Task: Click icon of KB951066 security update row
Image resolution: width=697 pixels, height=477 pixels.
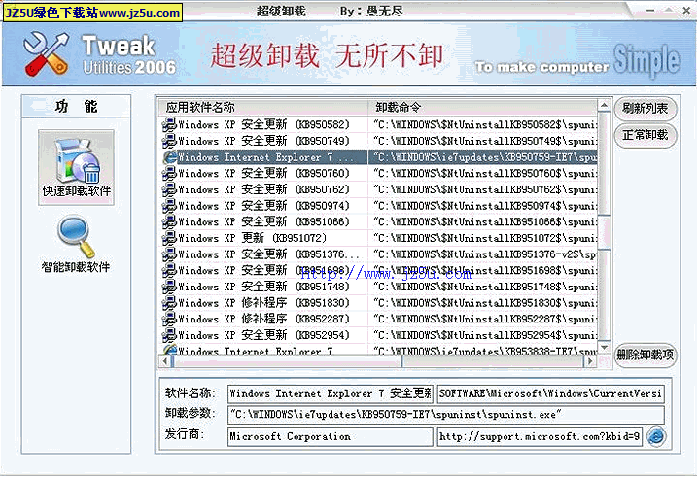Action: (x=169, y=222)
